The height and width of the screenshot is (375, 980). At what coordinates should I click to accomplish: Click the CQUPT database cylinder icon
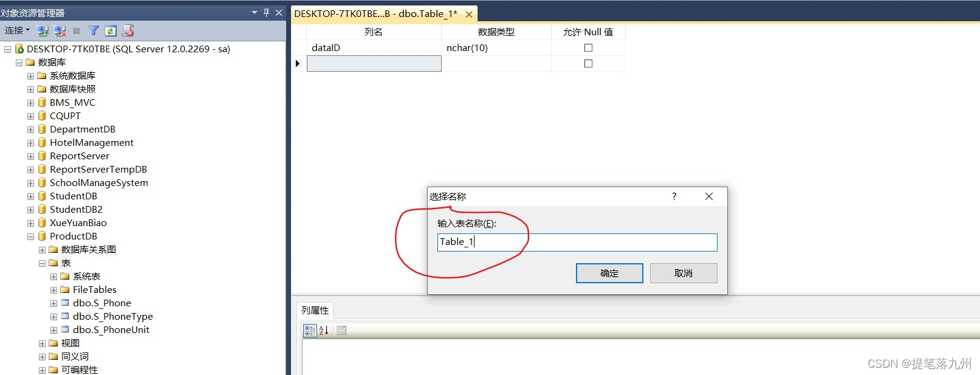coord(42,115)
